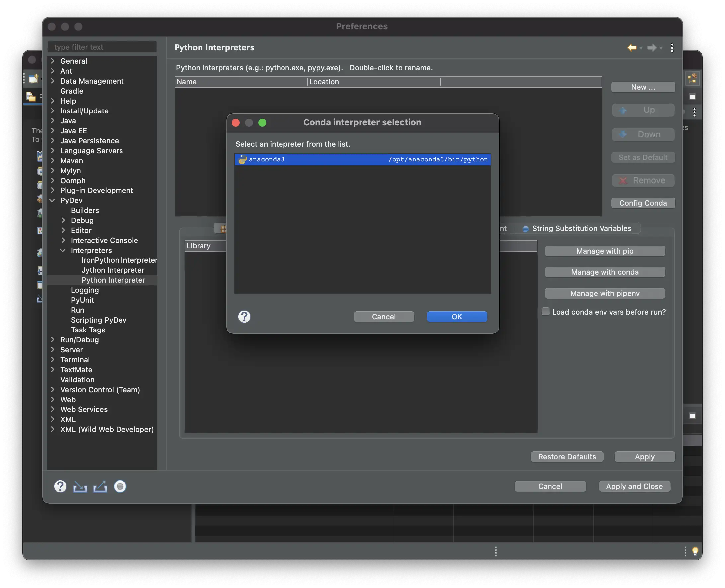Select the anaconda3 interpreter row
This screenshot has height=588, width=725.
click(x=362, y=159)
